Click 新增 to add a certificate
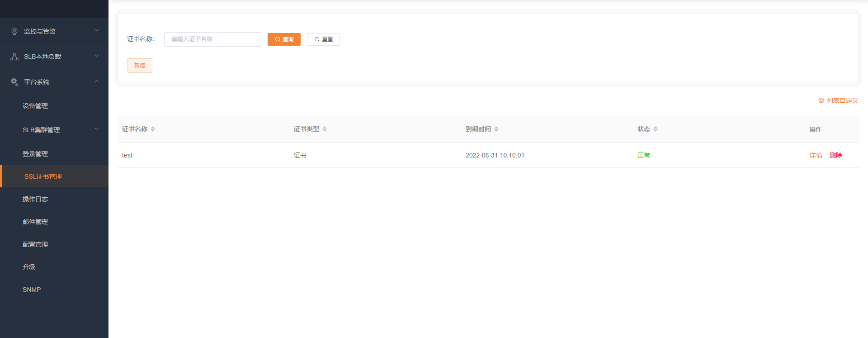868x338 pixels. [x=139, y=66]
